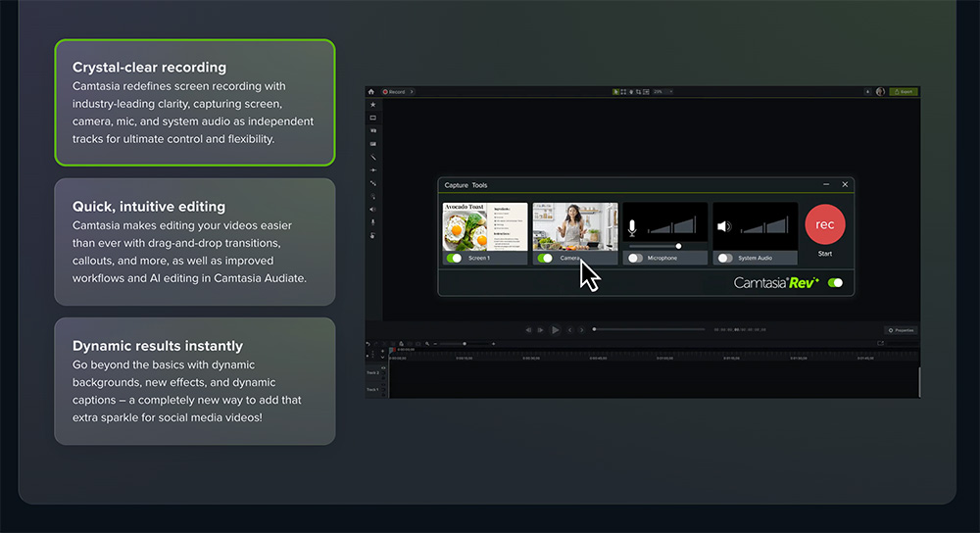The height and width of the screenshot is (533, 980).
Task: Open the Tools menu
Action: (x=479, y=185)
